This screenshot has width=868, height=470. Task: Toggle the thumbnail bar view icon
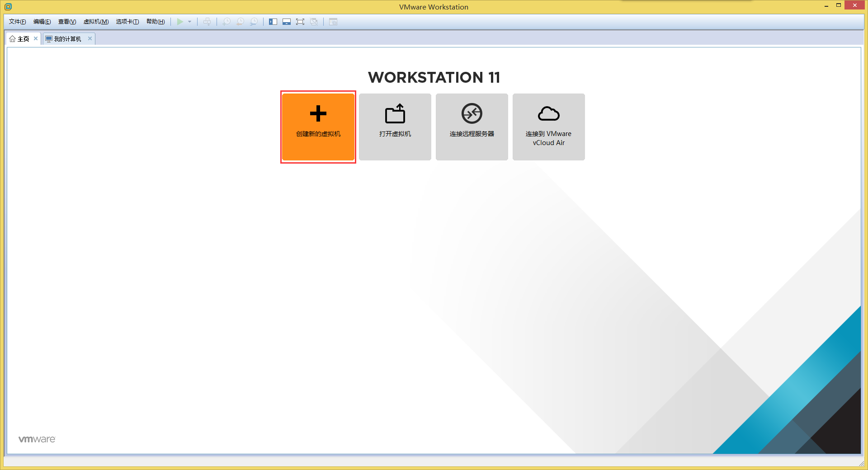coord(287,22)
